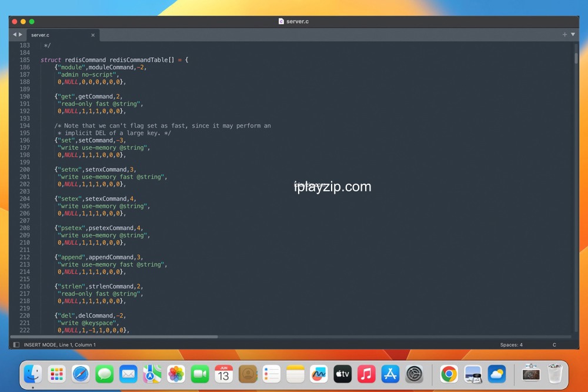The height and width of the screenshot is (392, 588).
Task: Open Reminders from the dock
Action: pyautogui.click(x=272, y=374)
